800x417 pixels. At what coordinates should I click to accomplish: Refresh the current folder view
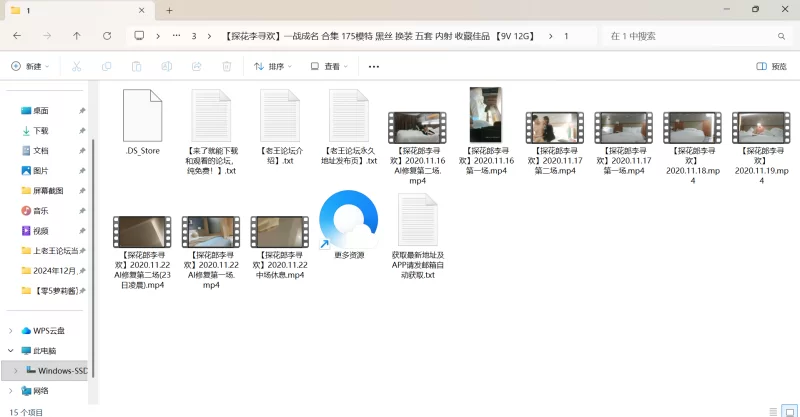coord(106,36)
